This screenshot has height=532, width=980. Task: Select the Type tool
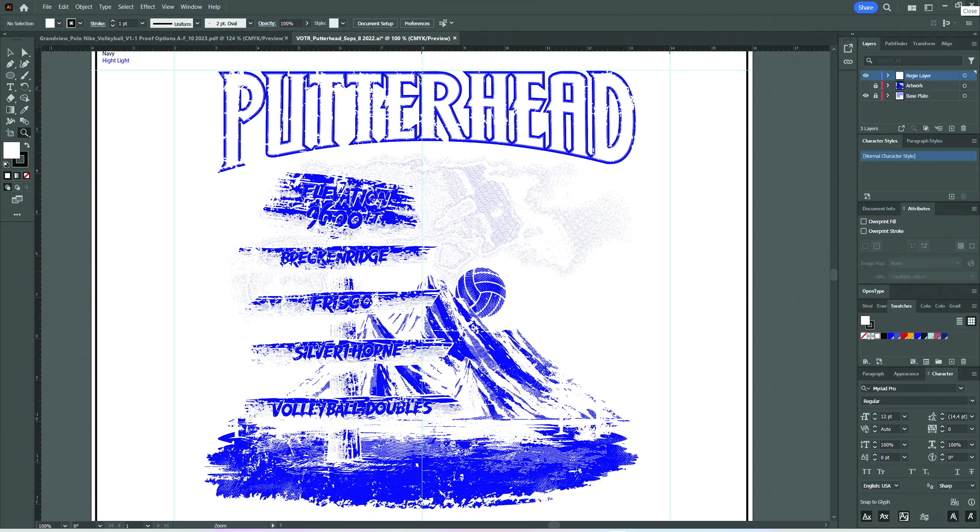[10, 87]
